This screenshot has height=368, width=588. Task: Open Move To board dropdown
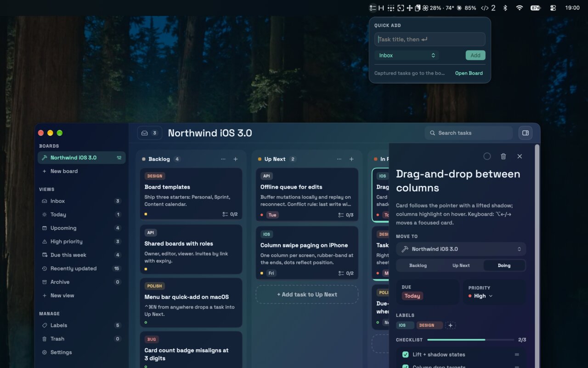pos(461,249)
